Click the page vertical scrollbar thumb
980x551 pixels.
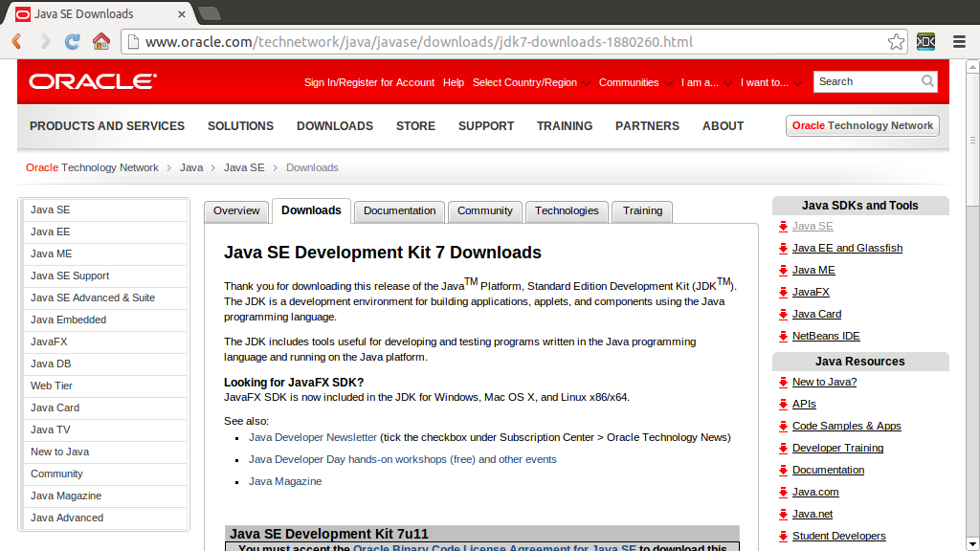pyautogui.click(x=972, y=140)
